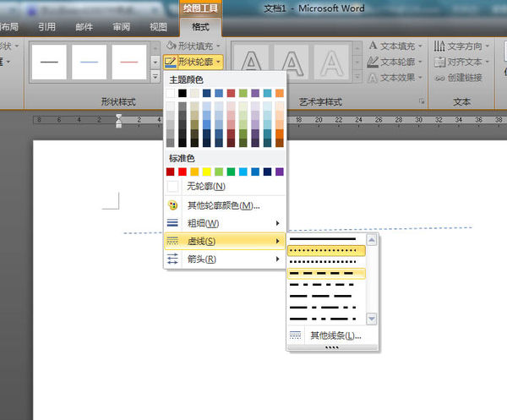The image size is (507, 420).
Task: Click the Align Text icon
Action: (439, 62)
